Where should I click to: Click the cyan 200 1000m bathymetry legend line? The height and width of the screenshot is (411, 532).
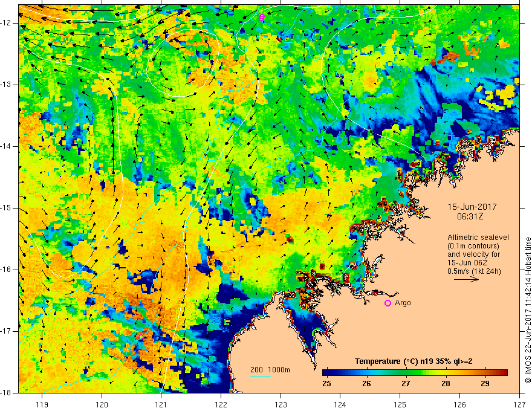tap(260, 376)
